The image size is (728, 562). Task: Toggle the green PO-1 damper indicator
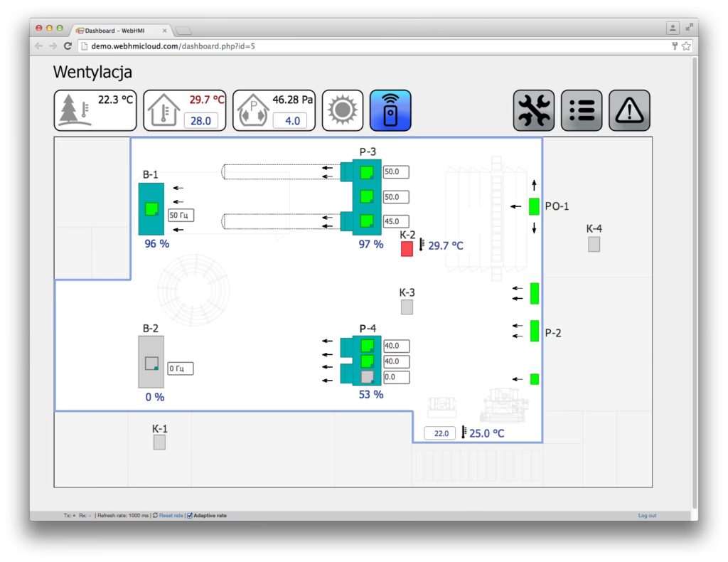click(534, 207)
